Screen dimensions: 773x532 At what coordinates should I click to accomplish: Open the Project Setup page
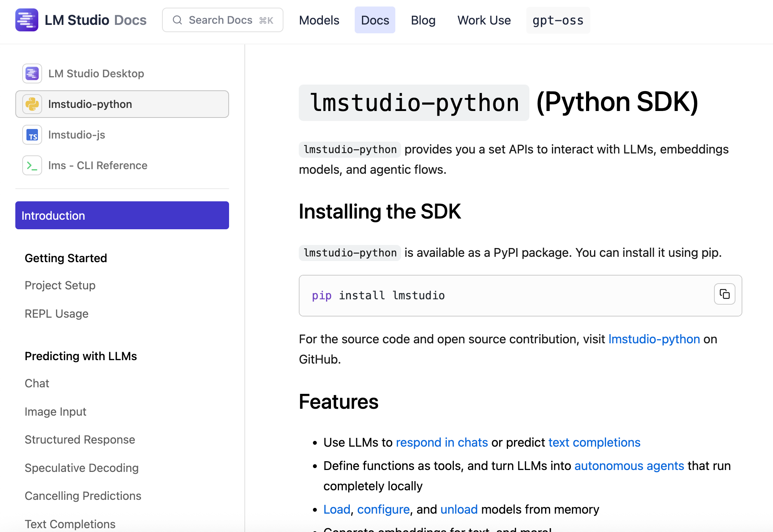[x=60, y=285]
